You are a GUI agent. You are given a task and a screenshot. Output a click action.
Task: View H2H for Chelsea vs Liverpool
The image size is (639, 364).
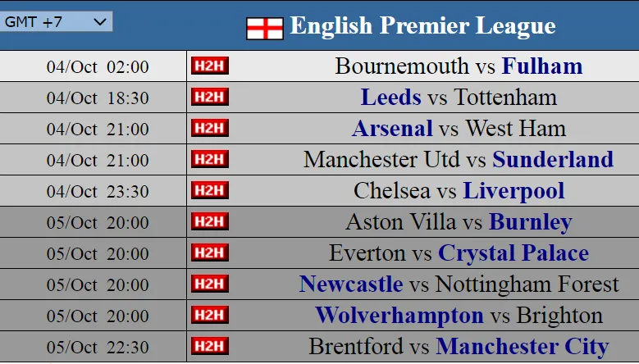pos(209,191)
